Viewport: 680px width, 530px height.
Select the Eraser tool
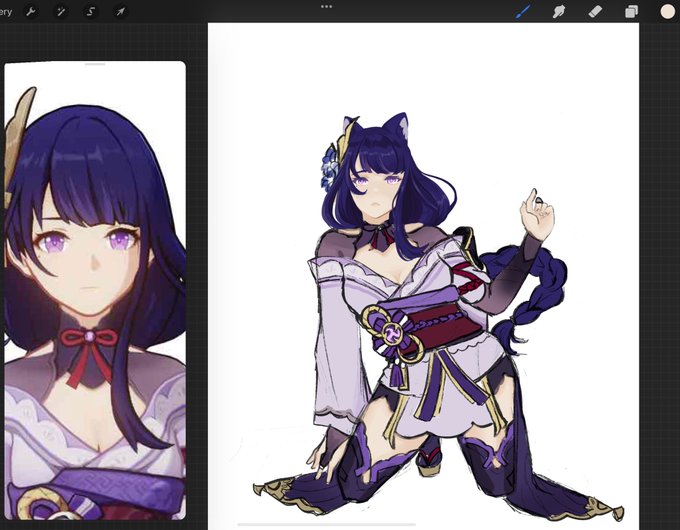pos(595,11)
